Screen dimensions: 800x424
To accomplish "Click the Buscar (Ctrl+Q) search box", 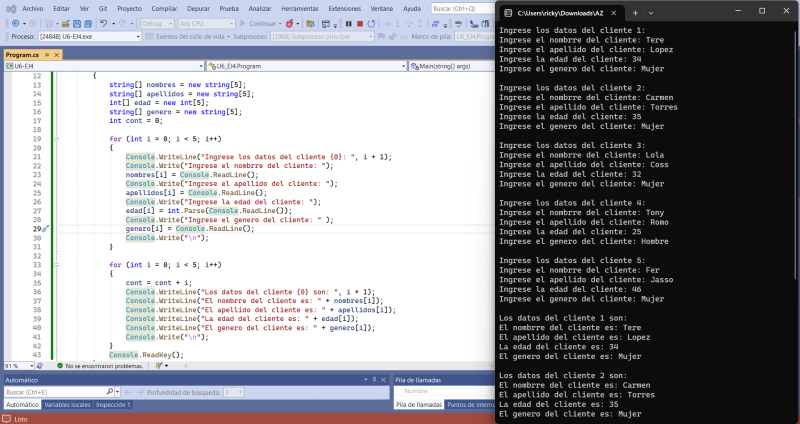I will 462,7.
